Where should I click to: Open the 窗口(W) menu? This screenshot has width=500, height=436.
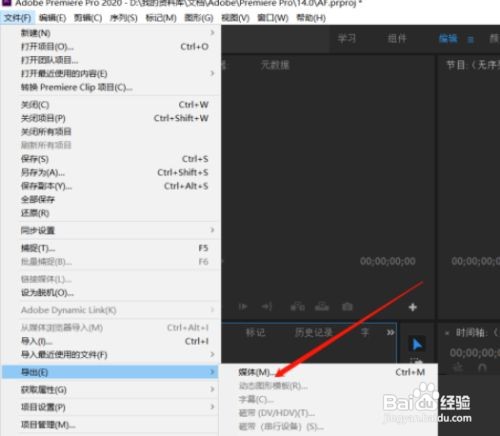tap(273, 18)
